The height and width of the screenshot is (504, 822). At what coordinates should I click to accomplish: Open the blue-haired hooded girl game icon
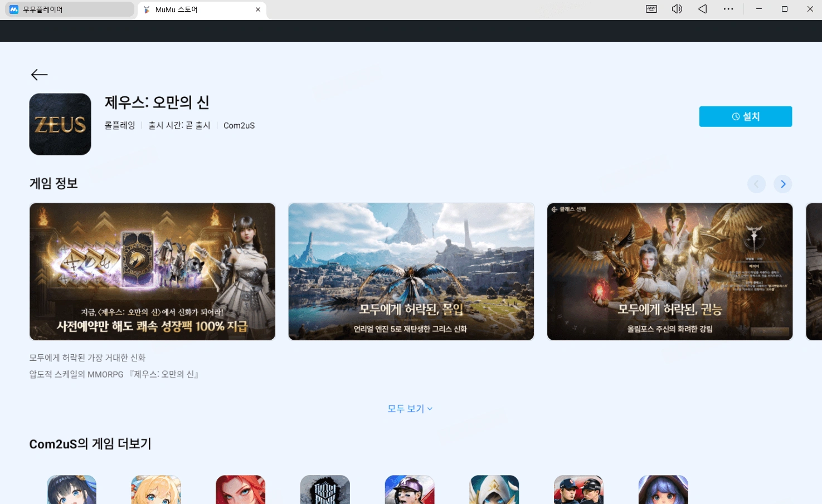coord(663,490)
